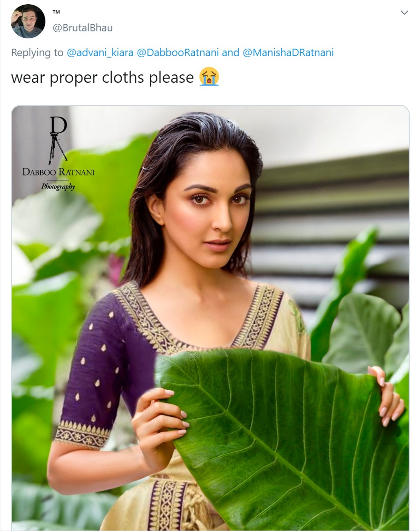
Task: Click the word 'and' between mentions
Action: pos(230,52)
